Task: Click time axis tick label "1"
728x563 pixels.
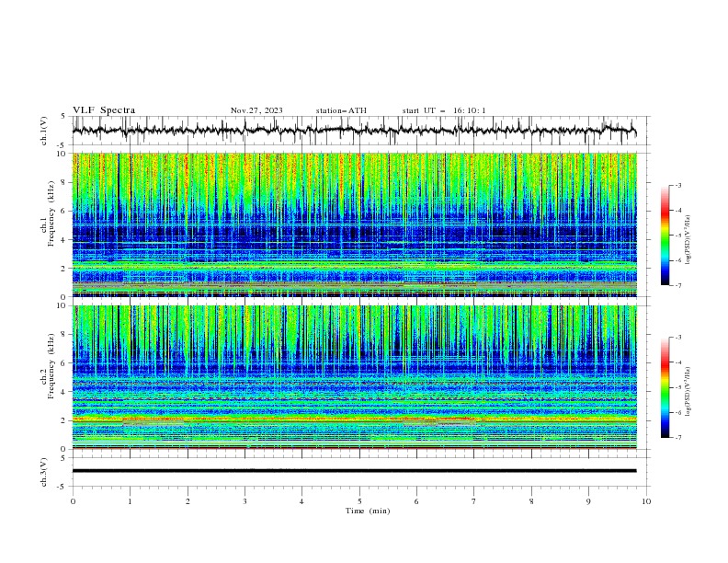Action: click(130, 501)
